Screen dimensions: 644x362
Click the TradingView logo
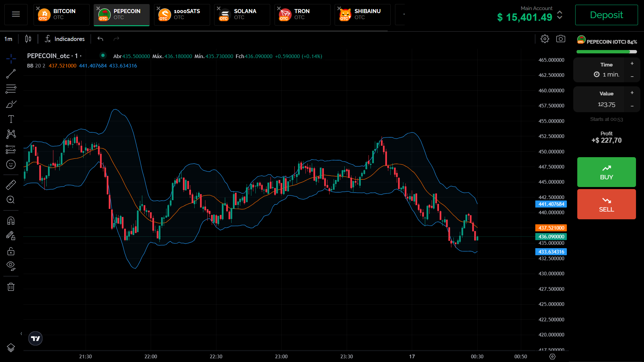click(x=36, y=338)
